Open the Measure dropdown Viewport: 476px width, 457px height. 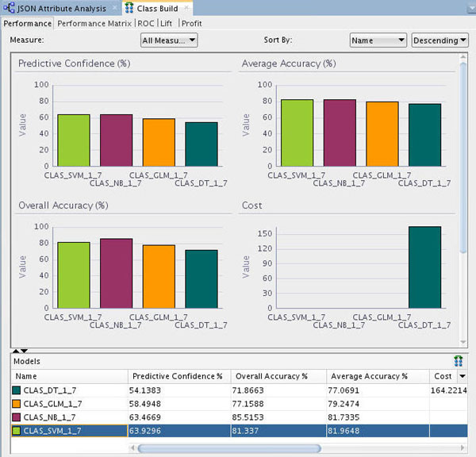tap(168, 40)
